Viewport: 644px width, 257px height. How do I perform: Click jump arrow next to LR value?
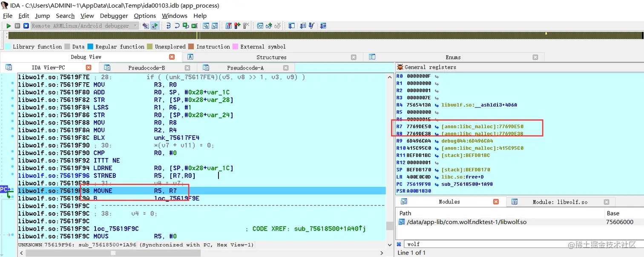tap(437, 177)
